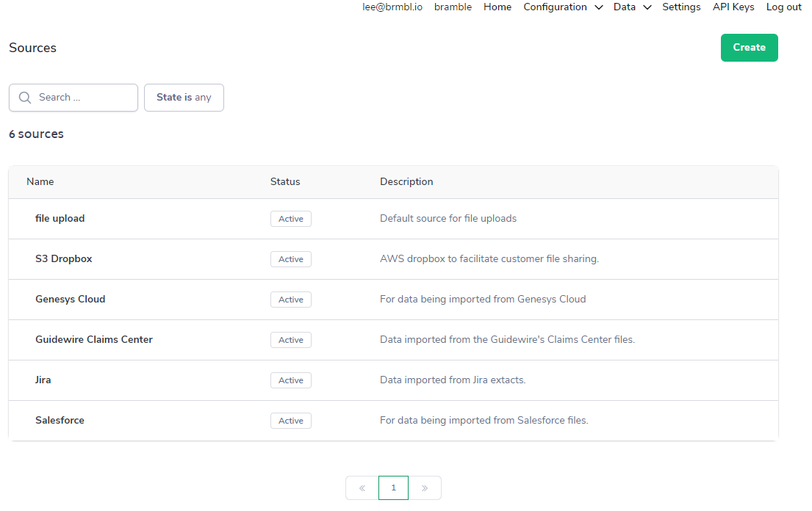
Task: Expand the Data menu chevron
Action: click(647, 7)
